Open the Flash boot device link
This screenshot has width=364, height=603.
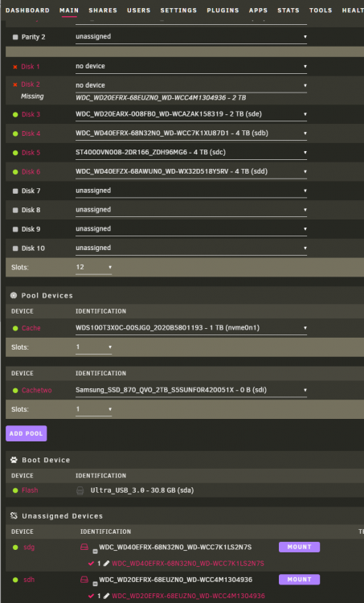pos(30,490)
